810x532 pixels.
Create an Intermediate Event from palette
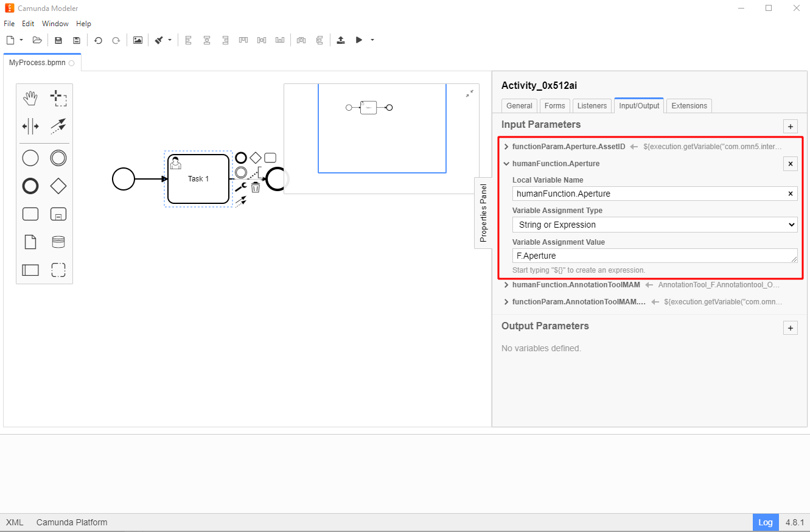58,158
